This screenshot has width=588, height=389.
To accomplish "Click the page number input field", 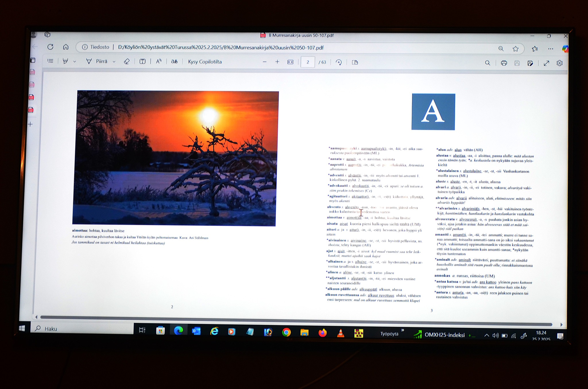I will [x=307, y=62].
